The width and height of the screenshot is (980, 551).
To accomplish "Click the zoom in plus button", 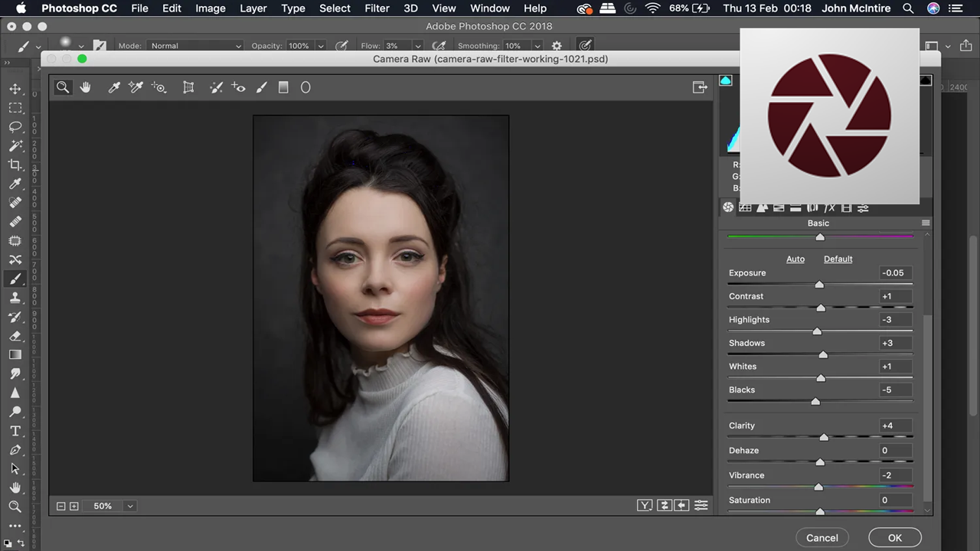I will coord(74,506).
